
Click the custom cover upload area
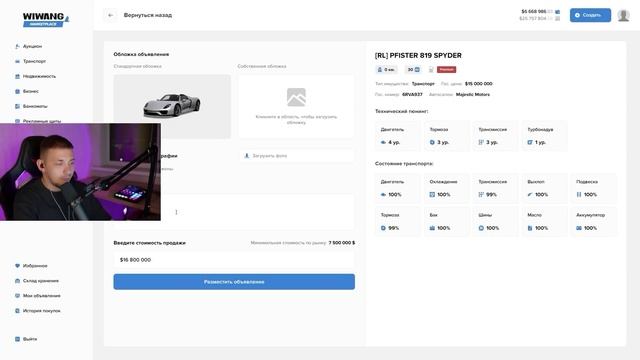pos(296,107)
